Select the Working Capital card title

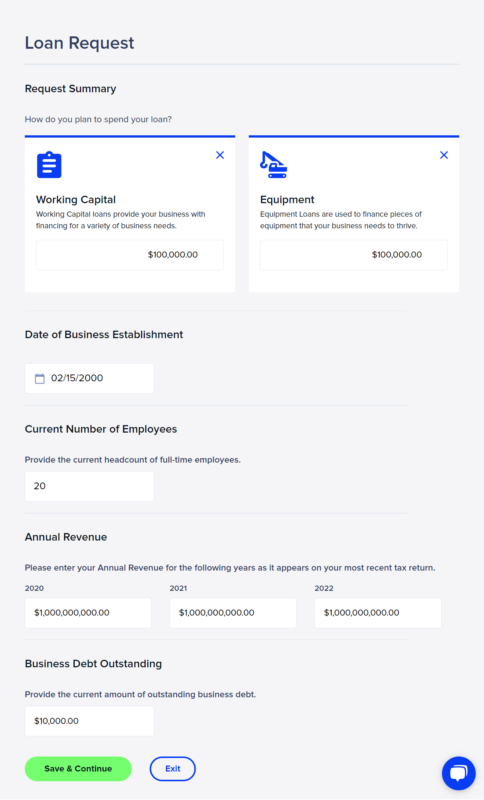75,199
